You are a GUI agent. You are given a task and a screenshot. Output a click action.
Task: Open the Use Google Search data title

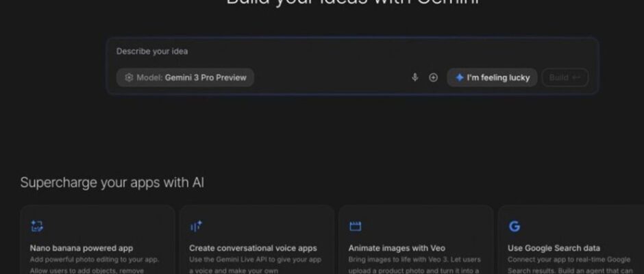click(x=554, y=248)
